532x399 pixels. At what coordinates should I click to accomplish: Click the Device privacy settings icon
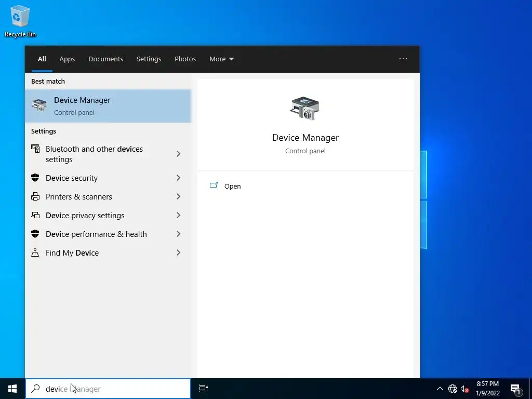pos(35,215)
